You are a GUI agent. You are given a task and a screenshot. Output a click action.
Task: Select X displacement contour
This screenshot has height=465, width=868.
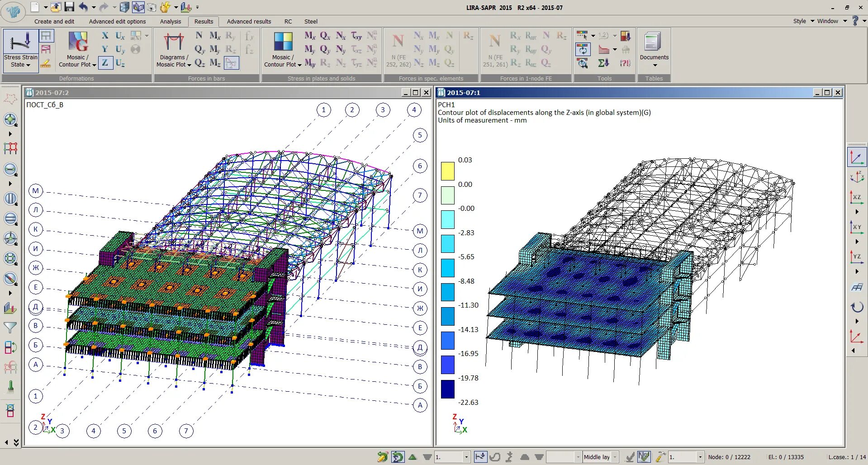coord(105,36)
